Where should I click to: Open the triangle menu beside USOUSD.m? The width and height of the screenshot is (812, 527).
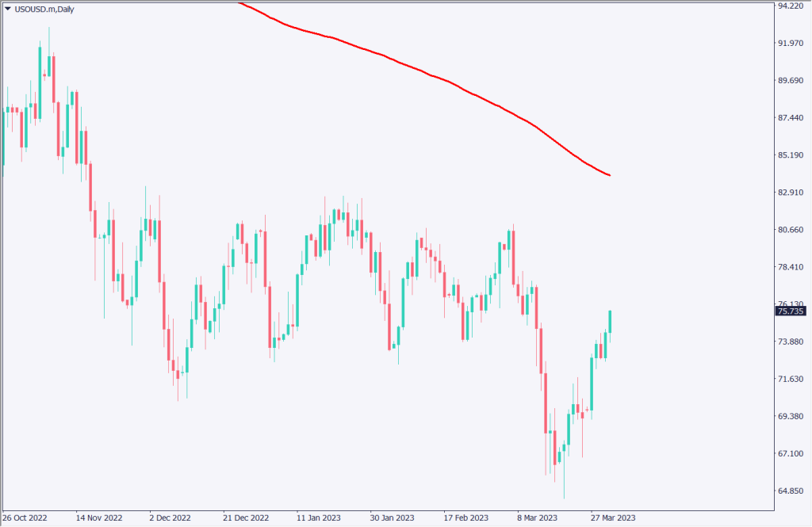7,9
